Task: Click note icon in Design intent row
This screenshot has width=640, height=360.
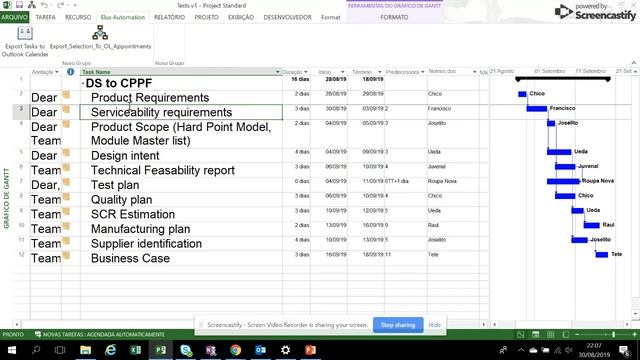Action: pyautogui.click(x=66, y=153)
